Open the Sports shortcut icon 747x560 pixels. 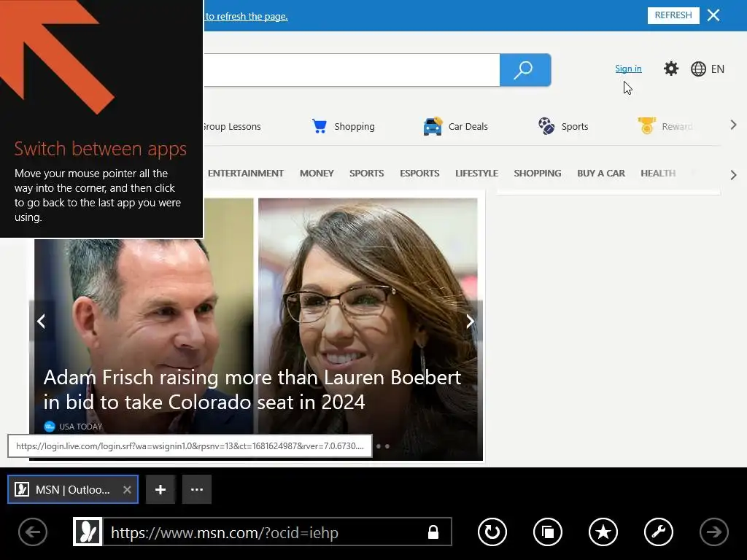pos(546,125)
